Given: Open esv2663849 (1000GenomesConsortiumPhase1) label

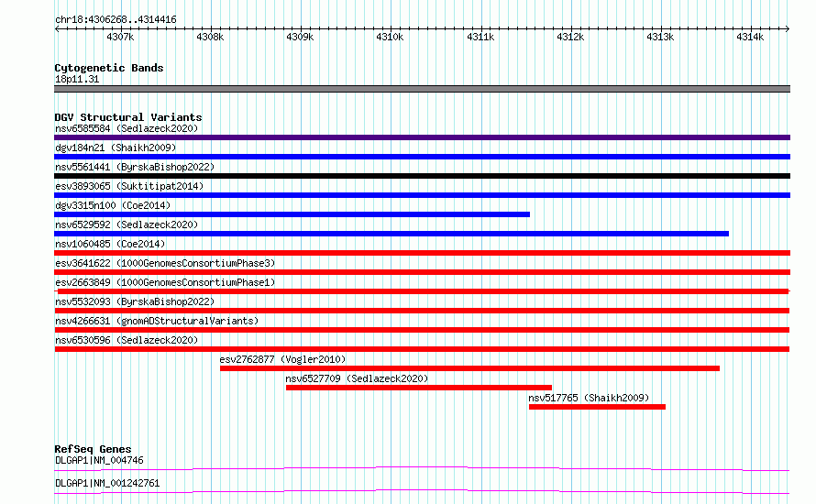Looking at the screenshot, I should click(x=165, y=282).
